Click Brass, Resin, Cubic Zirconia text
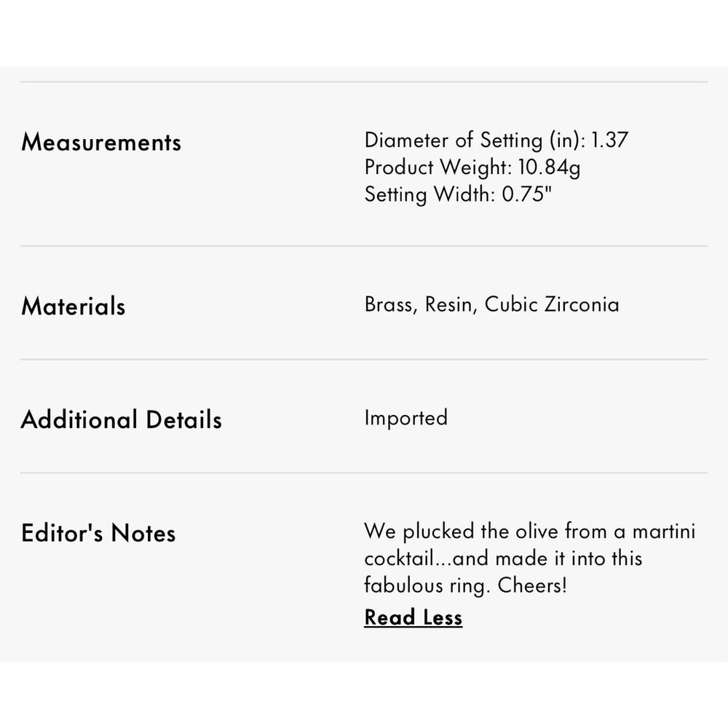The height and width of the screenshot is (728, 728). [x=491, y=304]
